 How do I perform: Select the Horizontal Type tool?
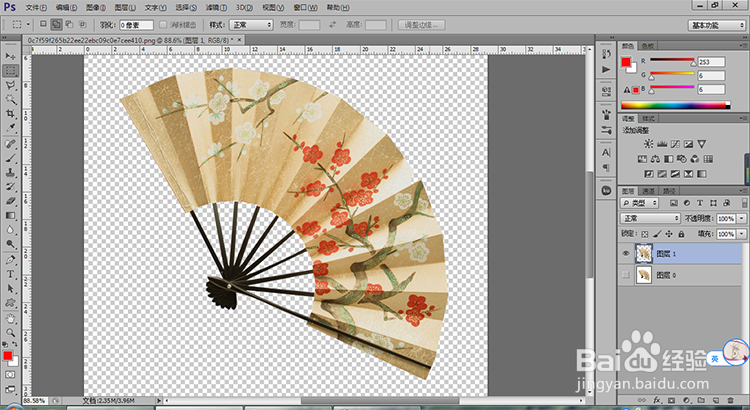point(11,275)
